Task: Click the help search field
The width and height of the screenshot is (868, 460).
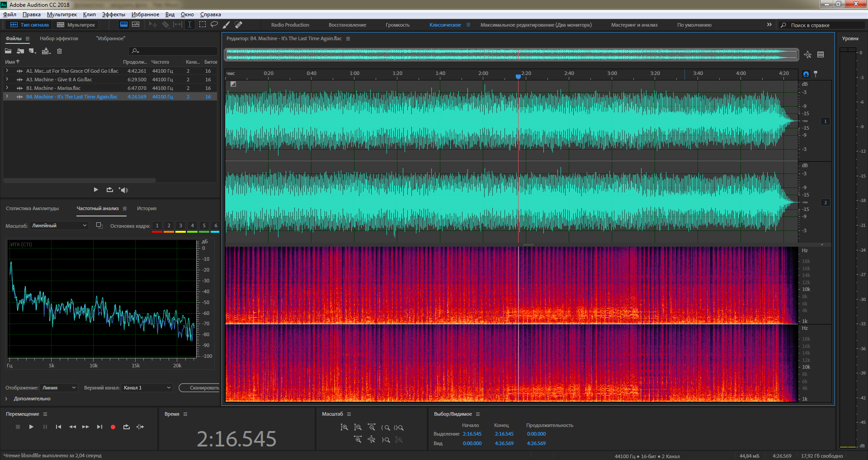Action: point(823,25)
